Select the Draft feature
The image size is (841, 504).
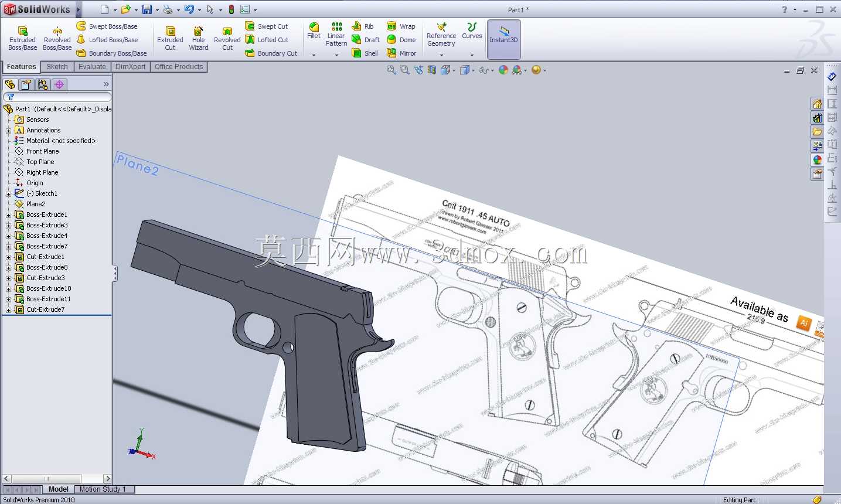pos(366,40)
